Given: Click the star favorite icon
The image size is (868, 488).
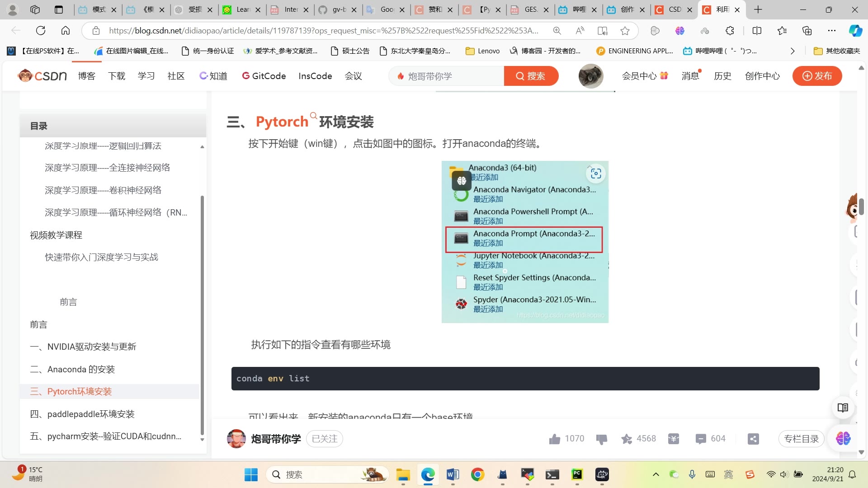Looking at the screenshot, I should (x=627, y=439).
